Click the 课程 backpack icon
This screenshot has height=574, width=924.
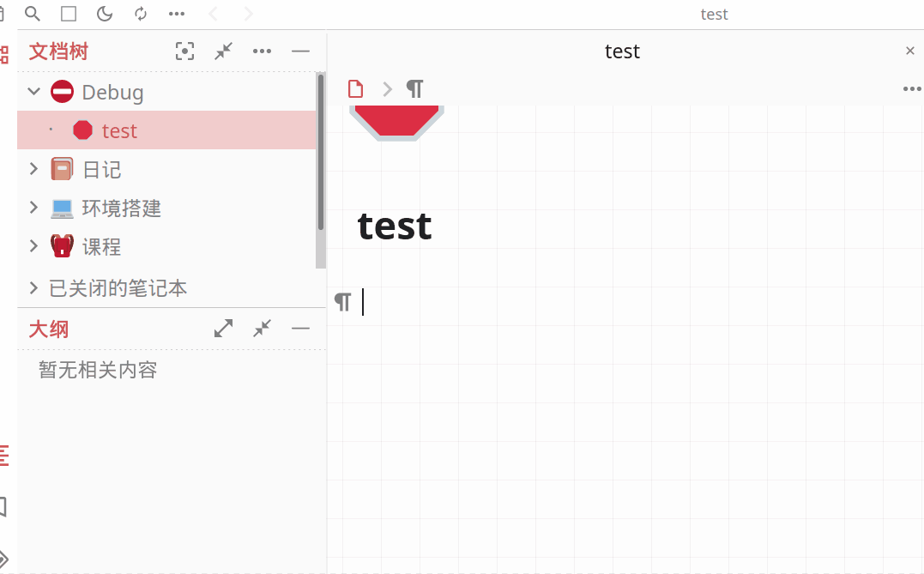point(62,245)
